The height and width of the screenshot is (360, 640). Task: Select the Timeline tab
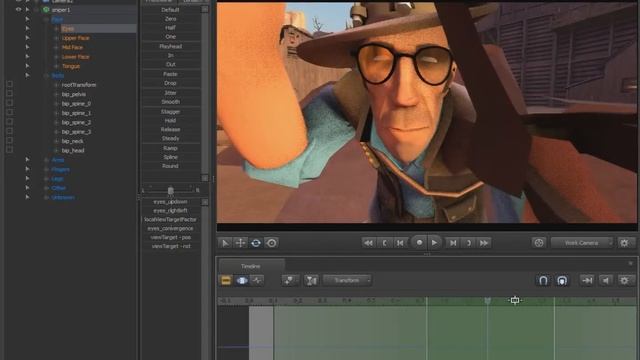251,266
